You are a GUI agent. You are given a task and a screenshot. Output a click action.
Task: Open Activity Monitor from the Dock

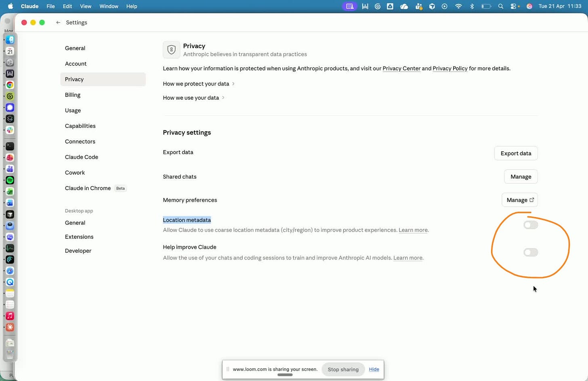[10, 248]
